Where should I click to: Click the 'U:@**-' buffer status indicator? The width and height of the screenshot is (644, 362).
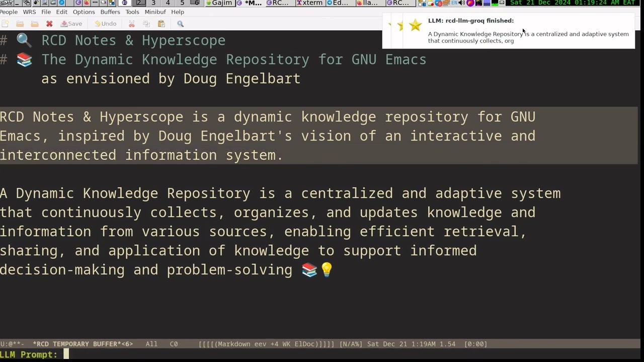[12, 344]
